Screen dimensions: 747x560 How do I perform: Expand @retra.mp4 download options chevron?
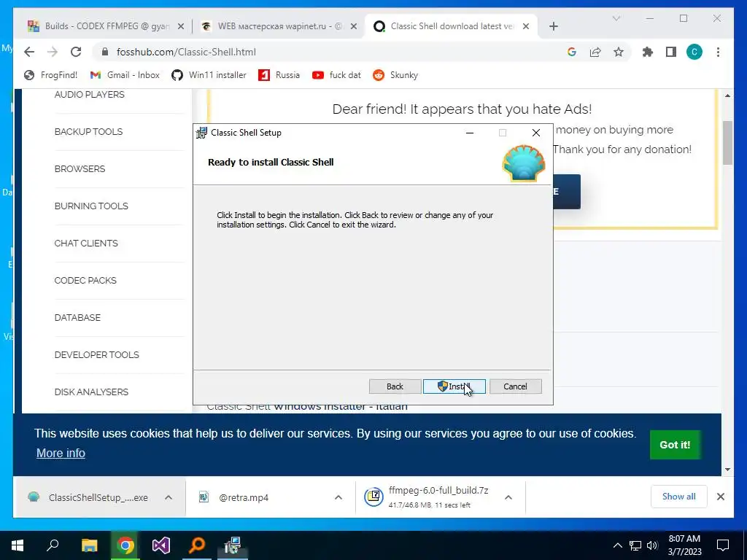point(338,497)
